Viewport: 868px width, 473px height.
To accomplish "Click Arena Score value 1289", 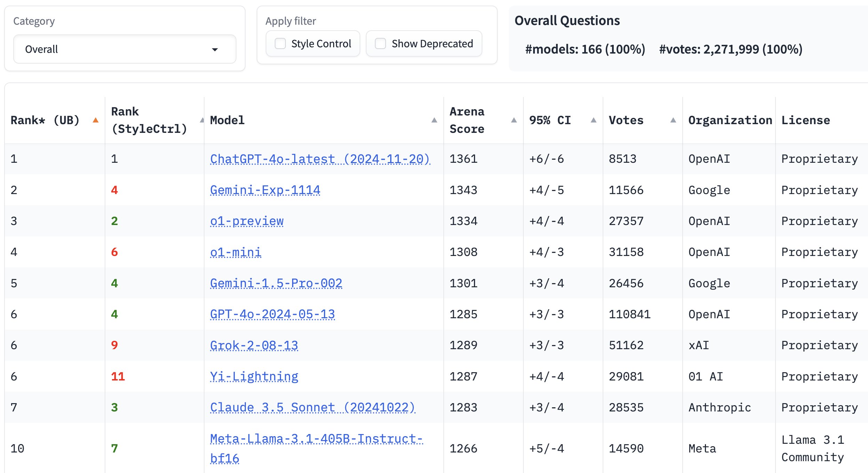I will [x=463, y=345].
